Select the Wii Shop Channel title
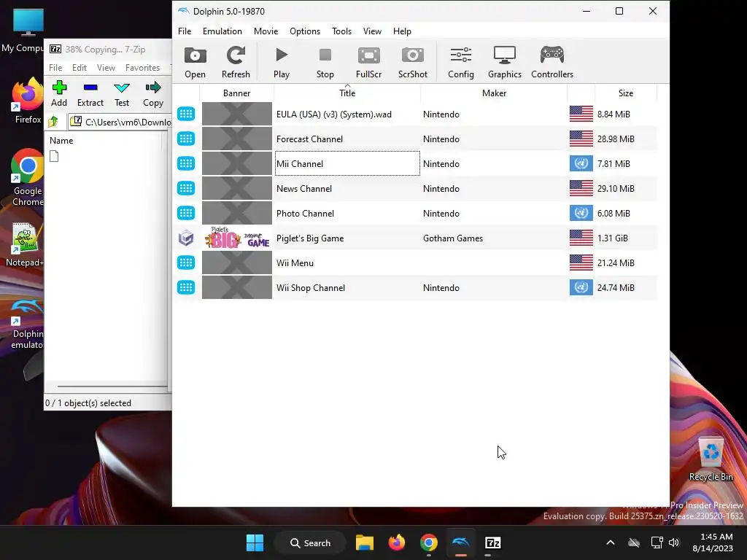Viewport: 747px width, 560px height. [x=311, y=287]
